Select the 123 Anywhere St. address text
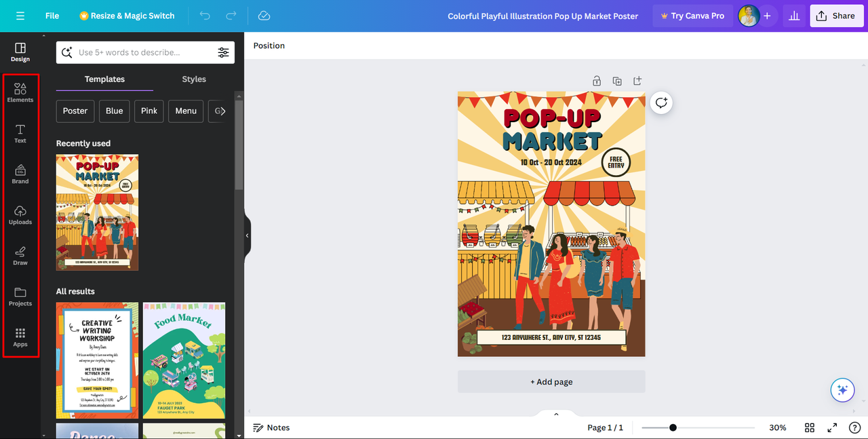Viewport: 868px width, 439px height. point(551,337)
